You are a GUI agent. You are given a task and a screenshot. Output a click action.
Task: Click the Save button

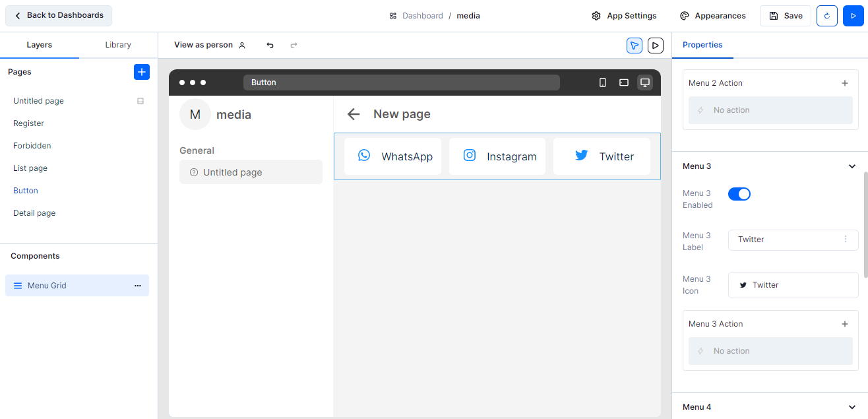pos(785,16)
